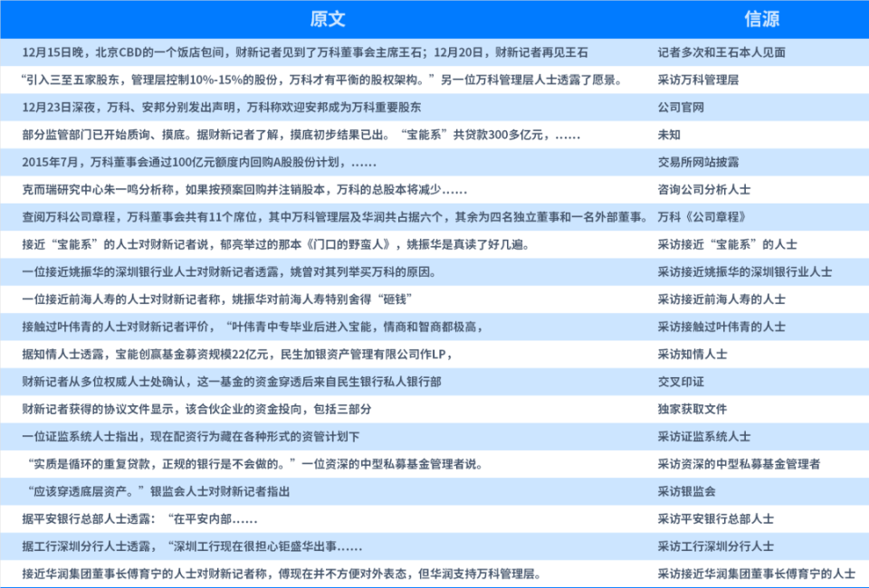Select the row starting 12月15日晚,北京CBD

[434, 52]
